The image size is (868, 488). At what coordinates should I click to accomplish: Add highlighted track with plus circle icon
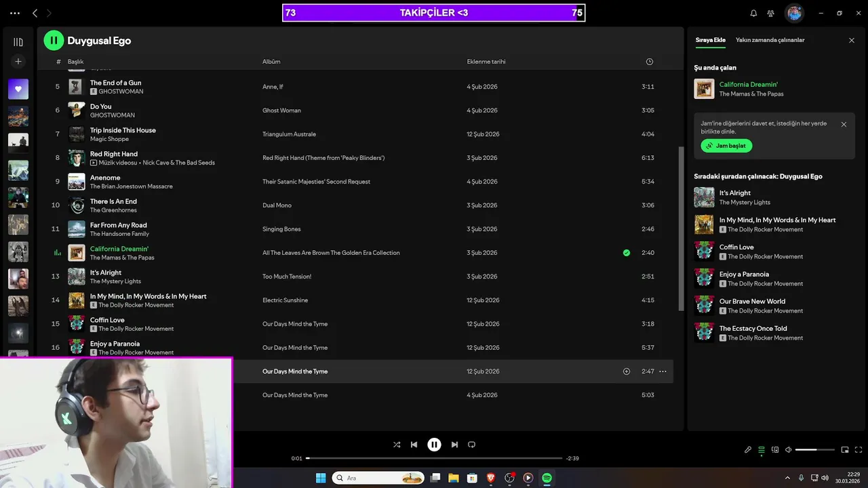coord(627,371)
